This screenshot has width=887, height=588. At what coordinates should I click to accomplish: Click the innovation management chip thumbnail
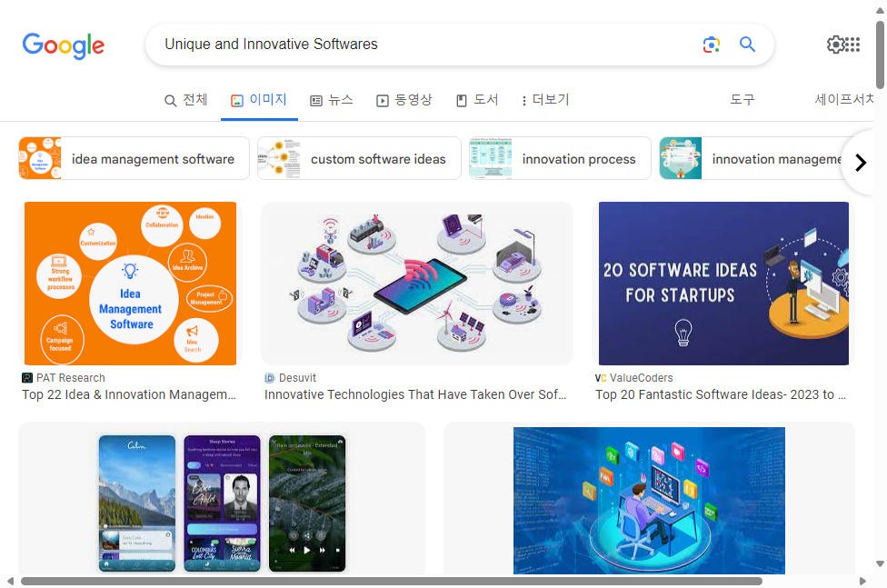(681, 158)
